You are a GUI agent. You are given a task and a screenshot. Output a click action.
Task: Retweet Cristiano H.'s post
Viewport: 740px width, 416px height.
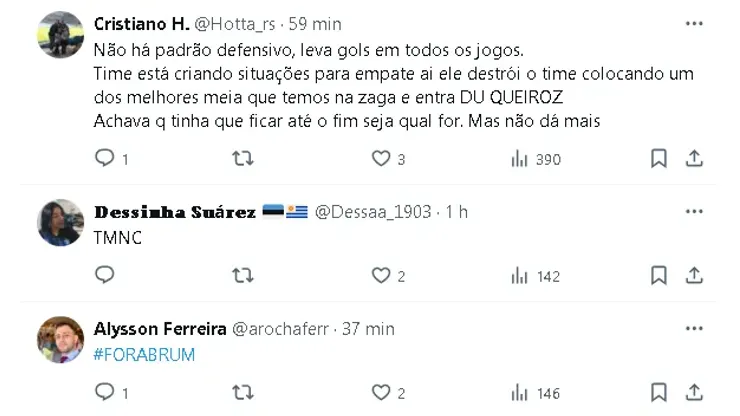243,158
